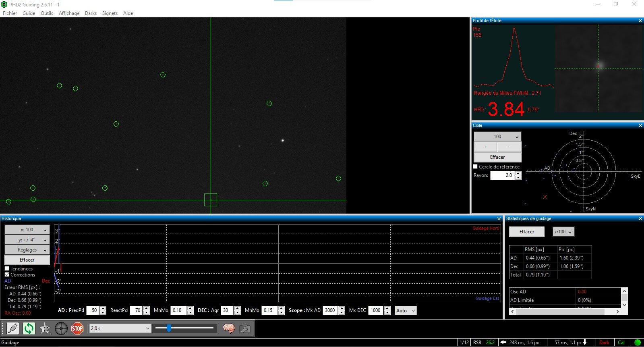Click the PHD2 app icon in title bar
Viewport: 644px width, 347px height.
point(4,4)
